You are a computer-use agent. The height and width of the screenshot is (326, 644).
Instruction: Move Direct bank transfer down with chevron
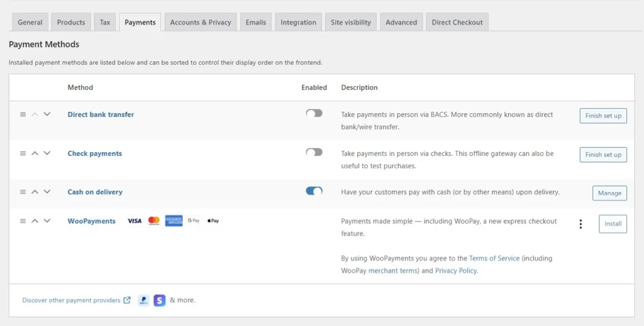click(47, 114)
